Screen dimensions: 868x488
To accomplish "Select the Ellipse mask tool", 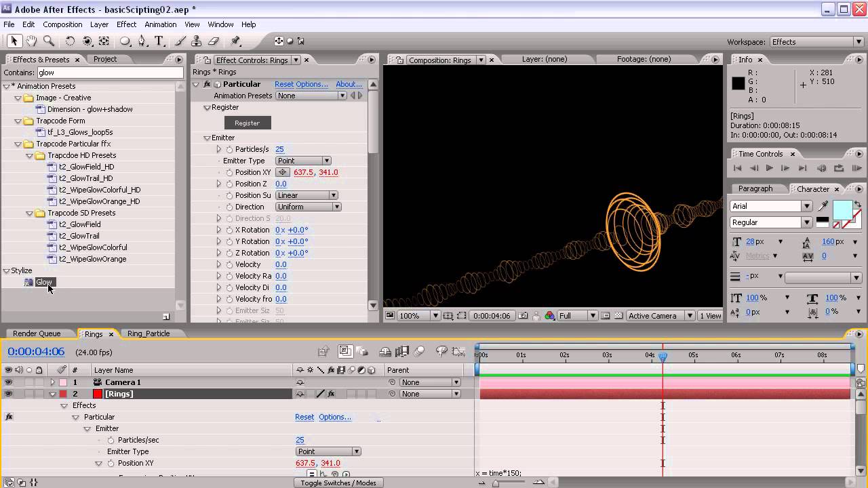I will point(125,41).
